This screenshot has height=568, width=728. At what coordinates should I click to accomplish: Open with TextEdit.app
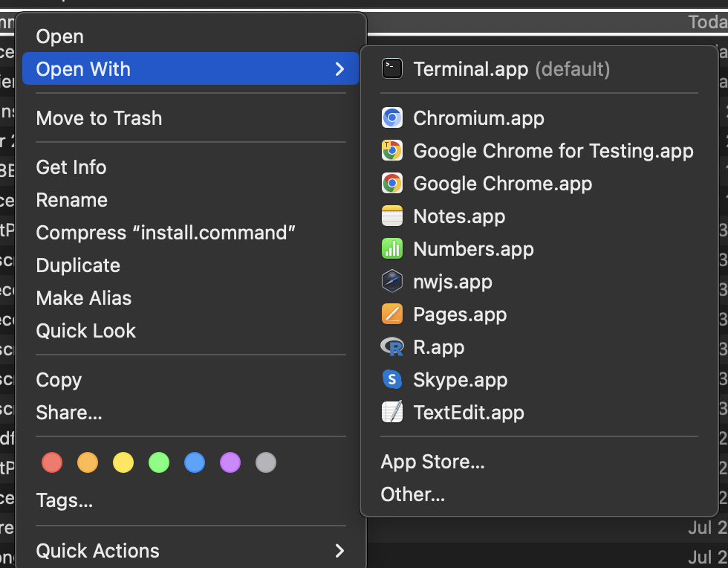click(x=539, y=413)
